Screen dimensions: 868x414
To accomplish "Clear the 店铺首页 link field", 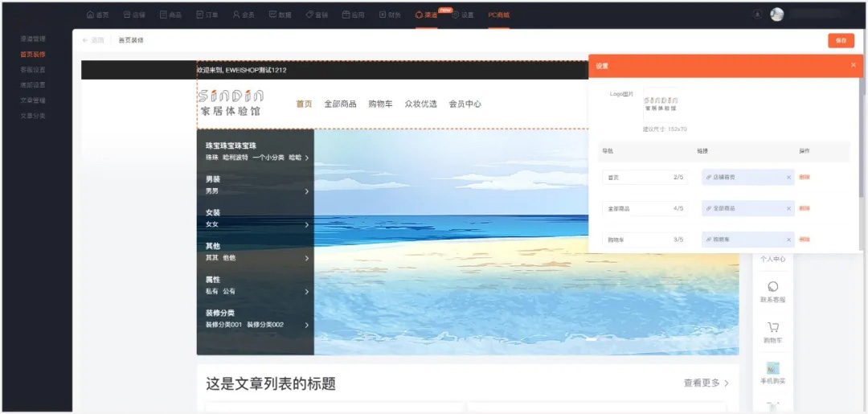I will tap(788, 177).
